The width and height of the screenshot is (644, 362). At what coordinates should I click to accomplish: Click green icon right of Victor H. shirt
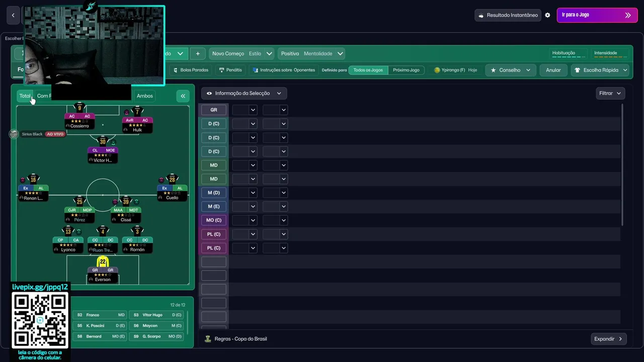pyautogui.click(x=114, y=142)
